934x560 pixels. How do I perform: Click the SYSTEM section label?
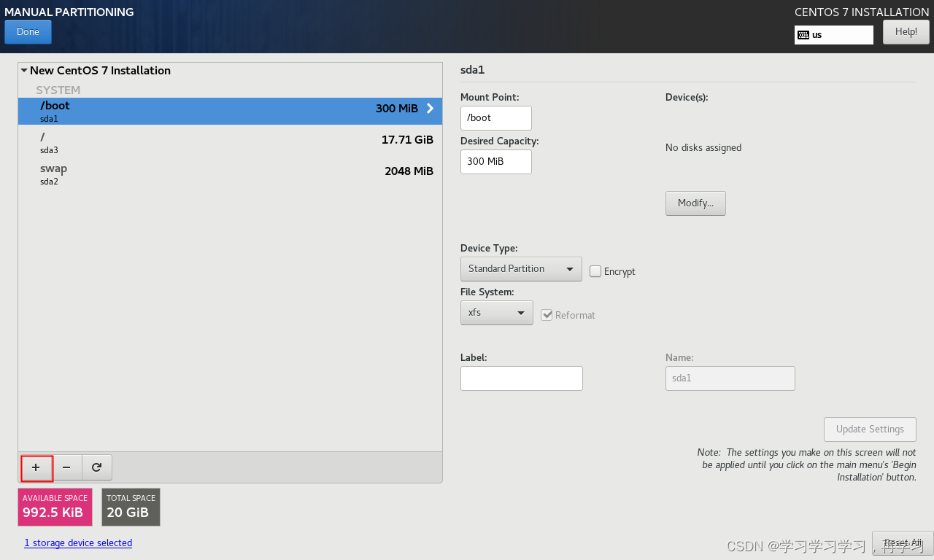click(58, 90)
